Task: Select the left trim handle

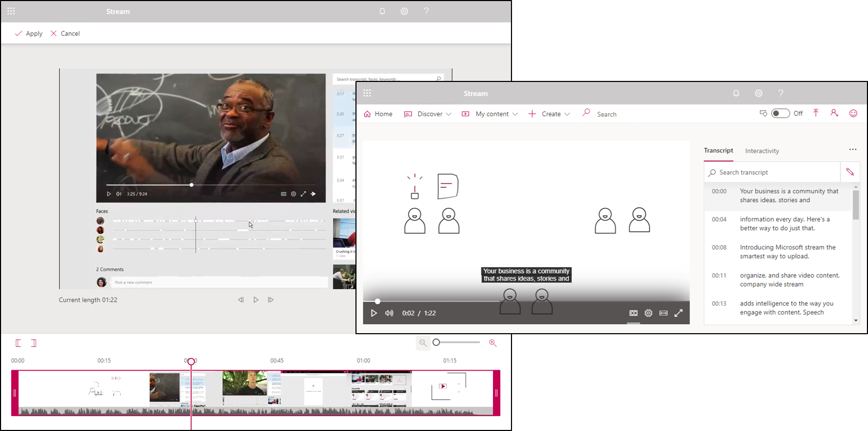Action: 15,393
